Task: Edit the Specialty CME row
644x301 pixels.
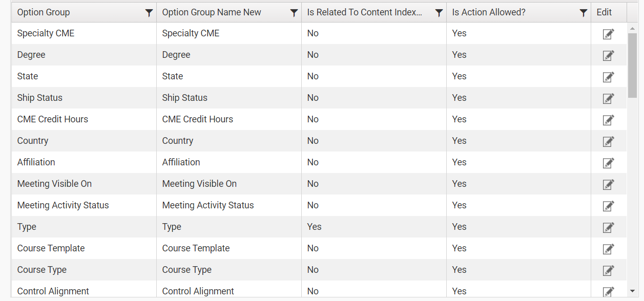Action: point(608,34)
